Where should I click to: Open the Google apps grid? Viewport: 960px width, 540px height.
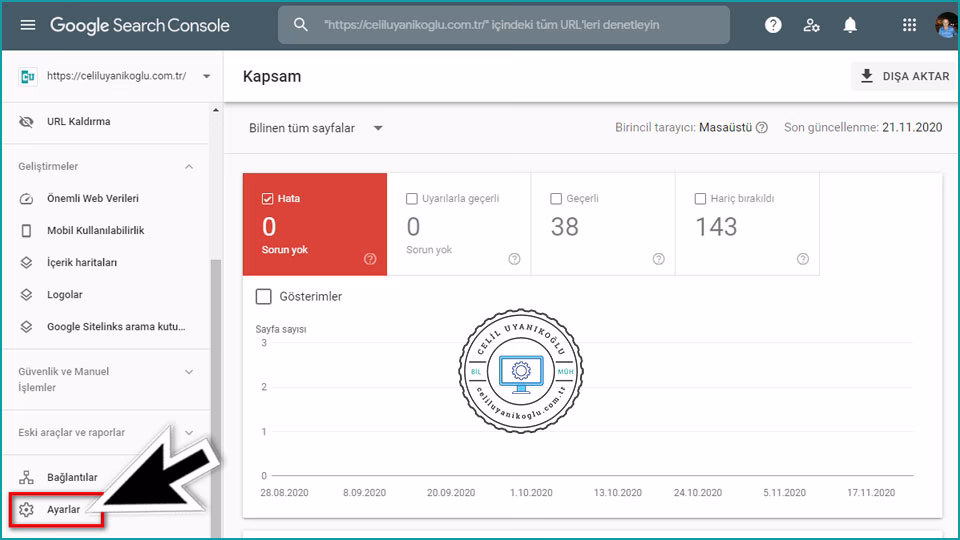click(909, 25)
